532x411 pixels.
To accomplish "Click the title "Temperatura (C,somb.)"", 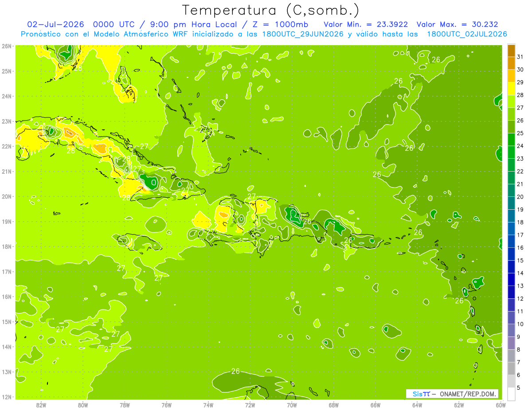I will pos(271,10).
